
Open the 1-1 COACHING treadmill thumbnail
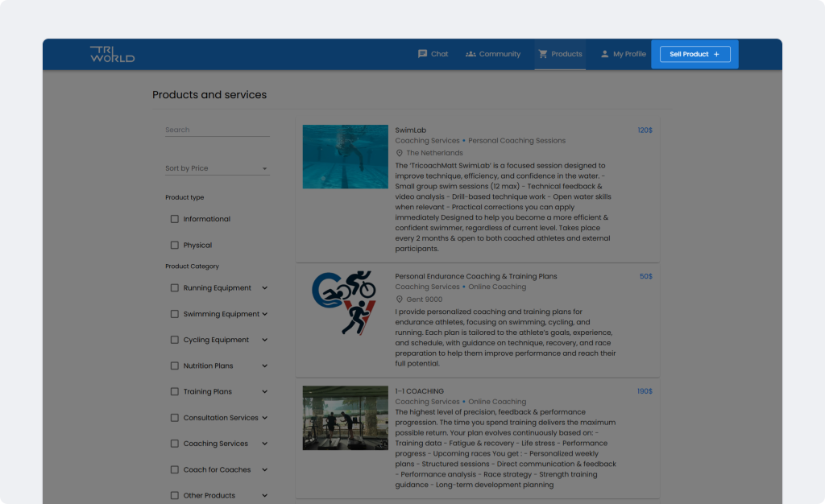pyautogui.click(x=345, y=417)
